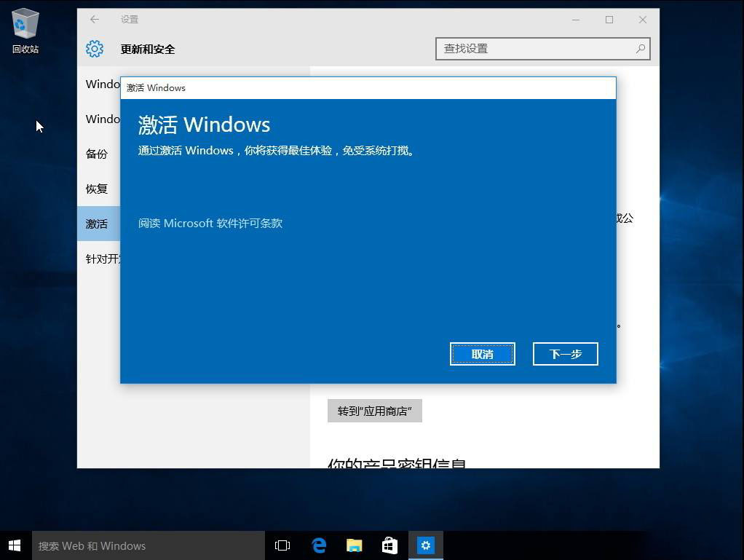The height and width of the screenshot is (560, 744).
Task: Click the 更新和安全 heading
Action: point(148,49)
